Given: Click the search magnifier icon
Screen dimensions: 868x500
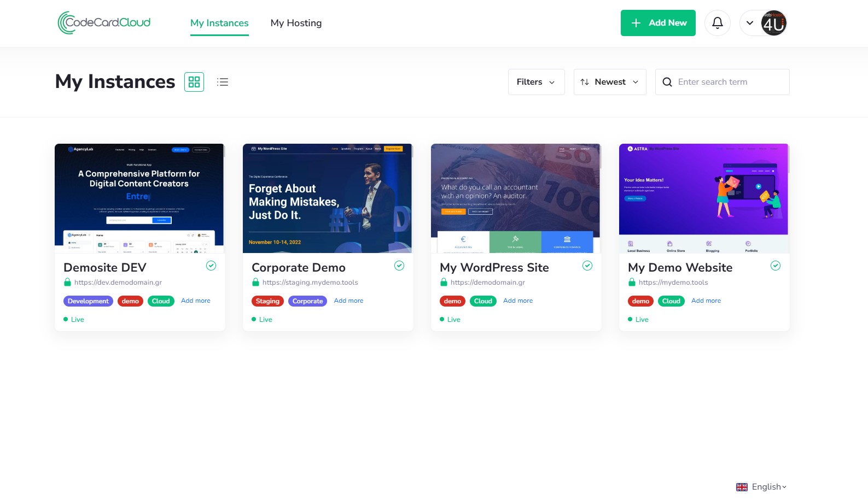Looking at the screenshot, I should tap(667, 82).
